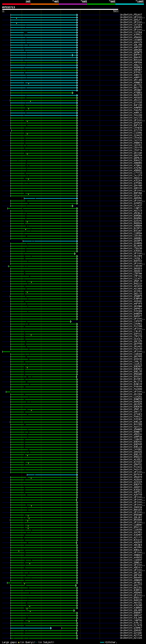Select hit label UniRef100_C1BXA4

131,354
